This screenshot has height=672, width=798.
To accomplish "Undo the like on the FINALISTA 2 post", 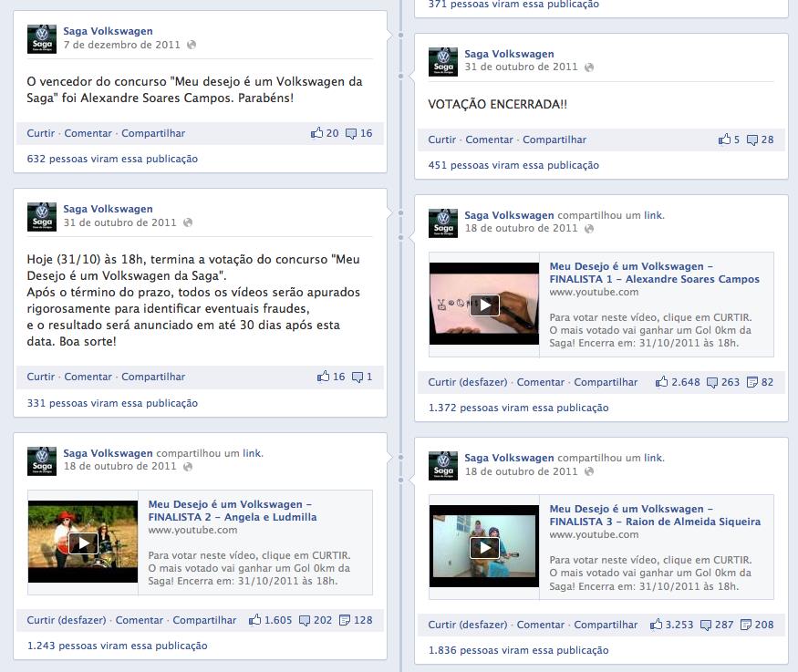I will [x=67, y=620].
